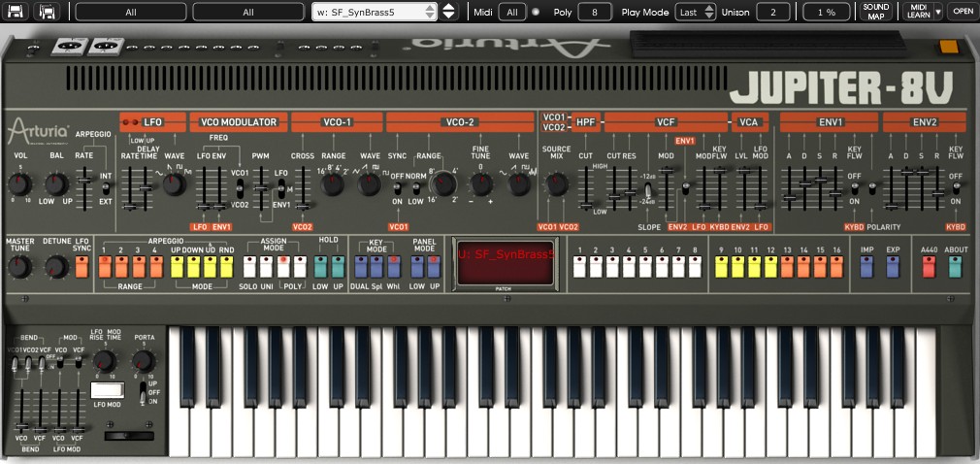The width and height of the screenshot is (980, 464).
Task: Click the BAL balance knob
Action: 56,184
